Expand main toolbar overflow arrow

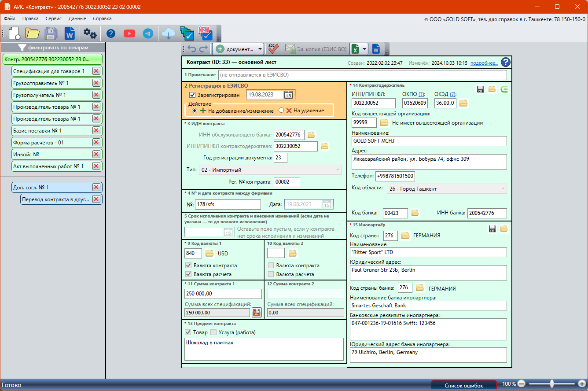[x=219, y=34]
